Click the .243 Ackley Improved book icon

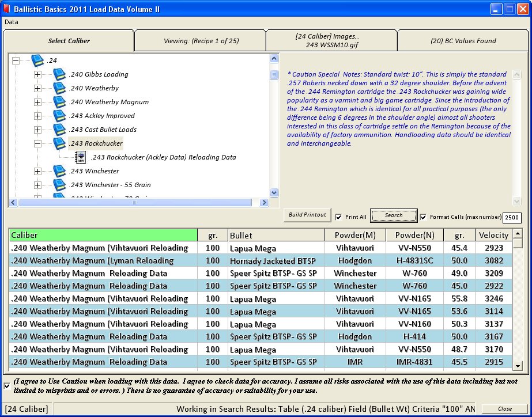point(60,116)
